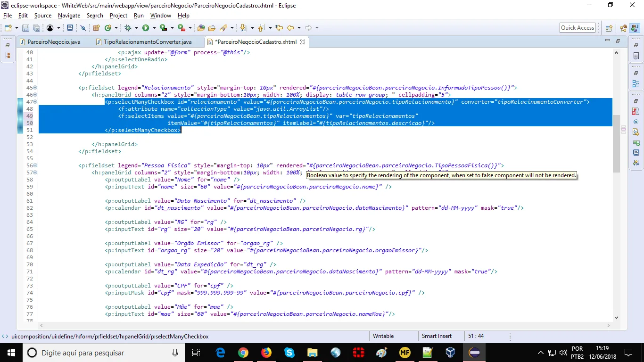
Task: Click the Quick Access search field
Action: [577, 28]
